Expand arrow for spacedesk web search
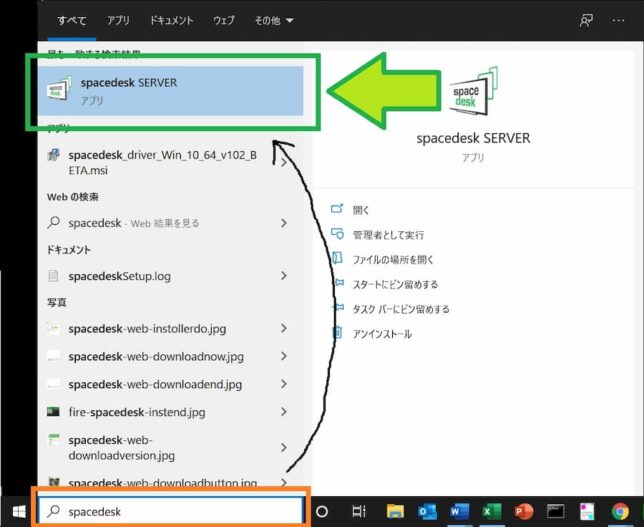The image size is (644, 527). coord(284,223)
